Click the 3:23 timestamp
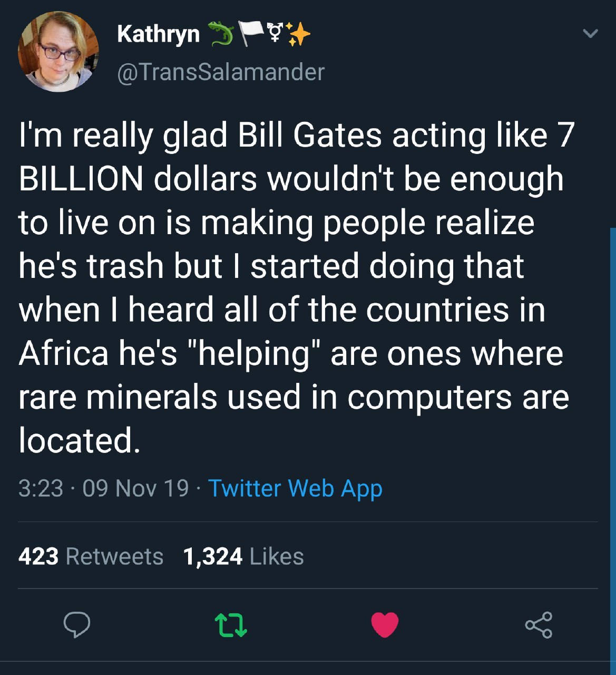Screen dimensions: 616x675 pos(41,488)
